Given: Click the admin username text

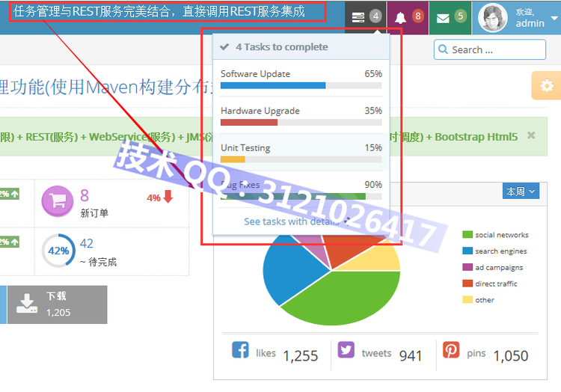Looking at the screenshot, I should [x=530, y=24].
